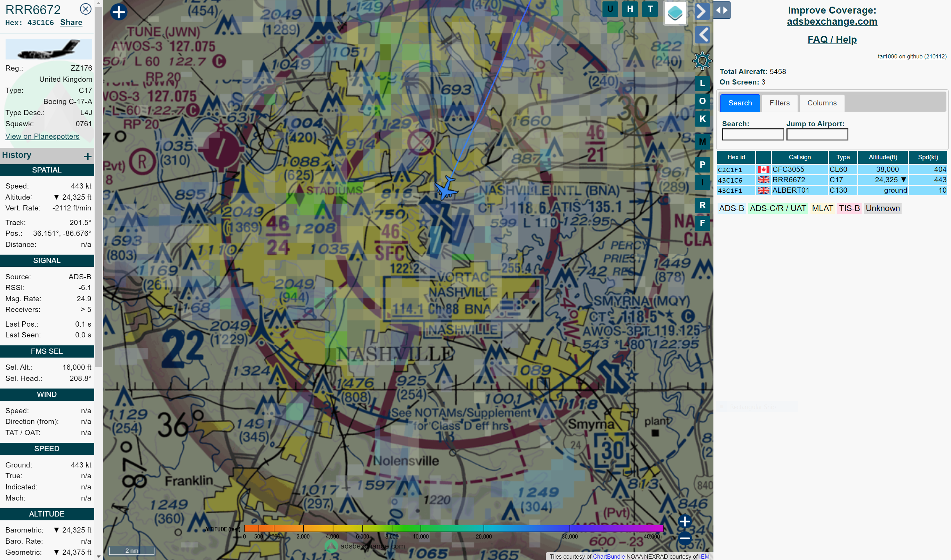The image size is (951, 560).
Task: Sort table by Type column
Action: point(843,157)
